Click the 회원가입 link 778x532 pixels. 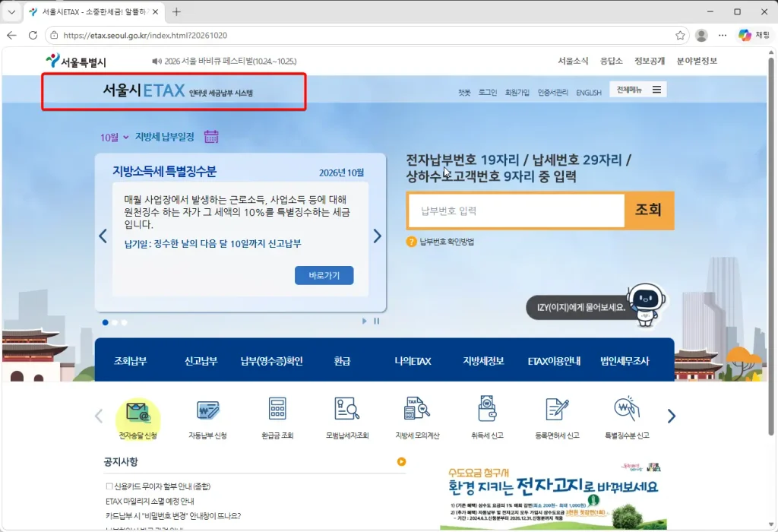pyautogui.click(x=517, y=92)
